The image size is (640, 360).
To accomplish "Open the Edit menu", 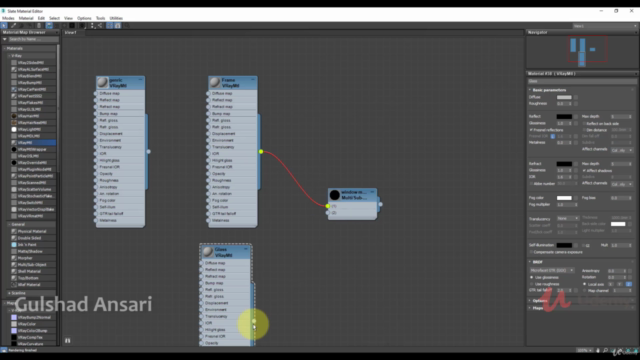I will [x=41, y=18].
